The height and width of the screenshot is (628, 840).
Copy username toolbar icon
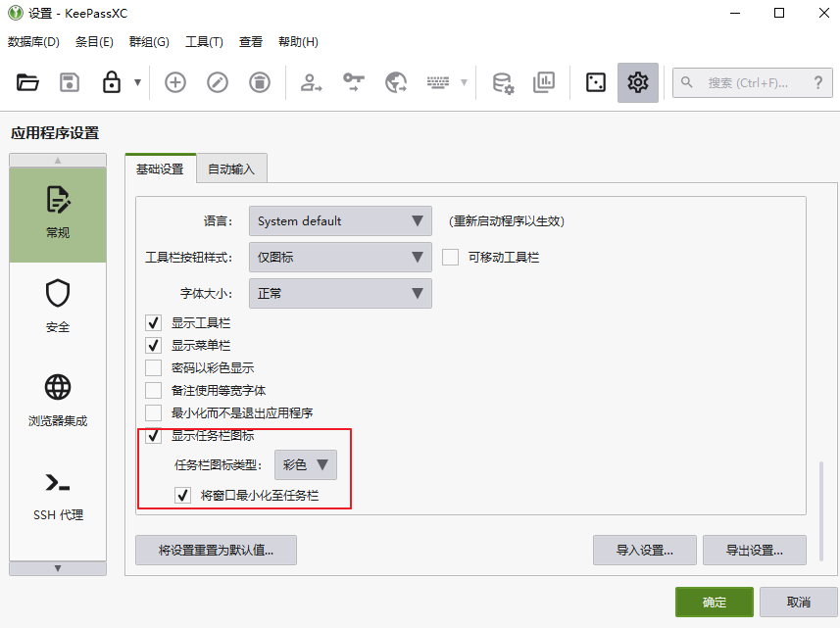pyautogui.click(x=311, y=82)
